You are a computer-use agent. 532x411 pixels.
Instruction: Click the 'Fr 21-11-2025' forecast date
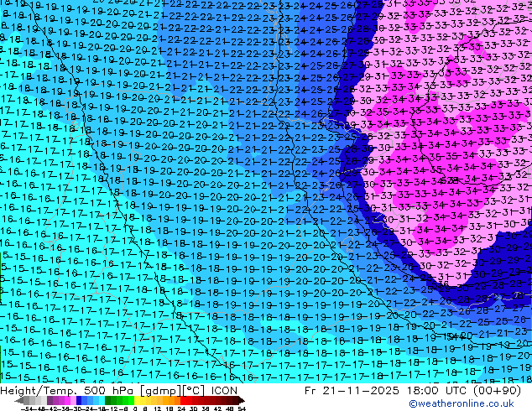point(352,391)
